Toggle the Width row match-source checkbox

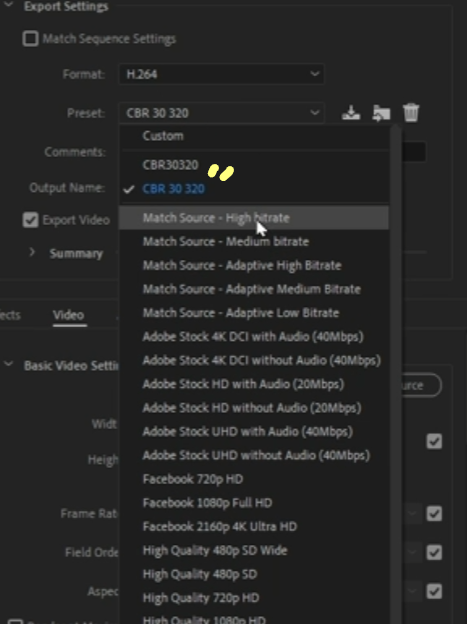point(434,441)
